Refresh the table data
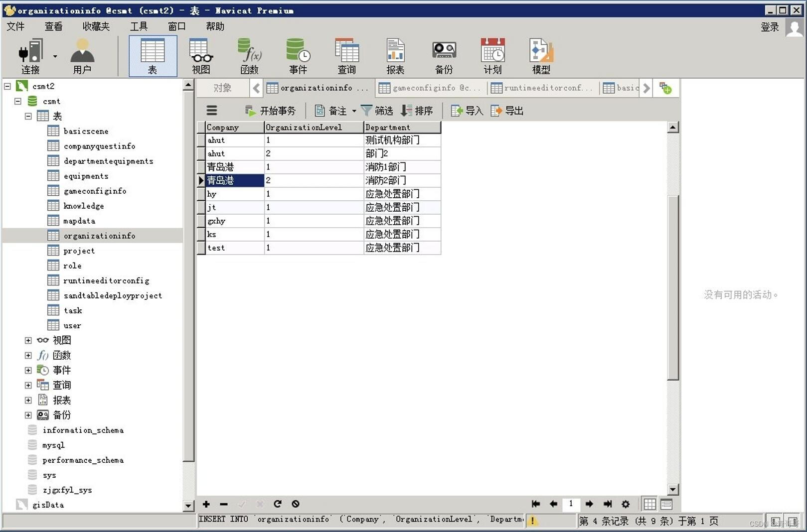807x532 pixels. (278, 504)
